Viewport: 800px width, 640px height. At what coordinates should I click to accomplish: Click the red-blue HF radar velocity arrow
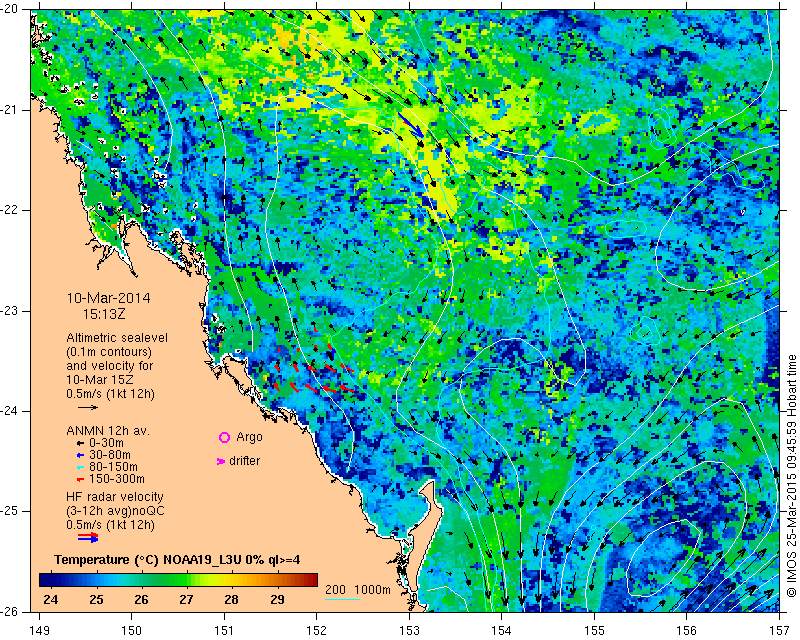click(88, 536)
